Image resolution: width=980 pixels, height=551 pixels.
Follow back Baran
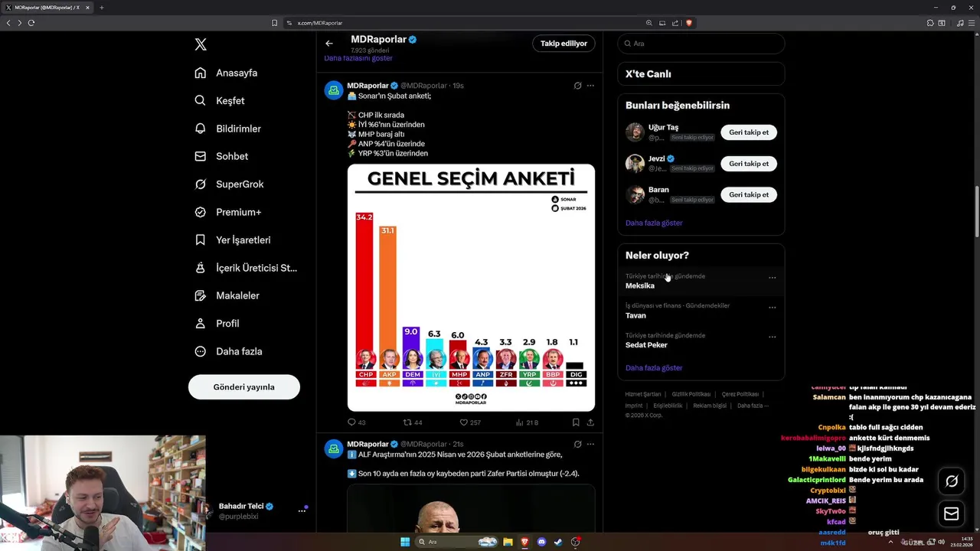point(749,194)
